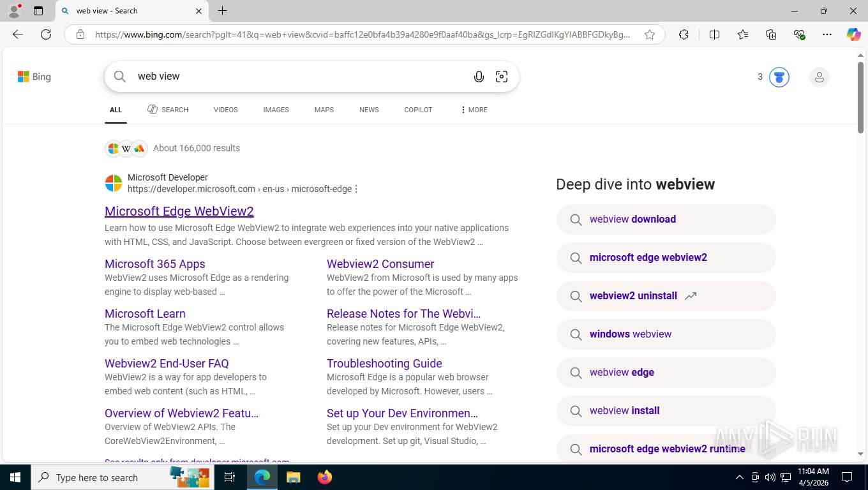This screenshot has height=490, width=868.
Task: Switch to SEARCH tab
Action: pos(168,110)
